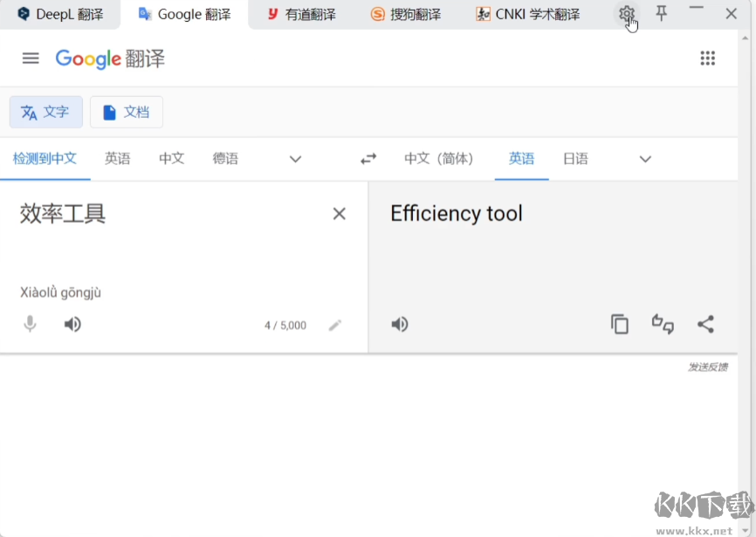Open the settings gear icon
Image resolution: width=756 pixels, height=537 pixels.
click(x=626, y=14)
